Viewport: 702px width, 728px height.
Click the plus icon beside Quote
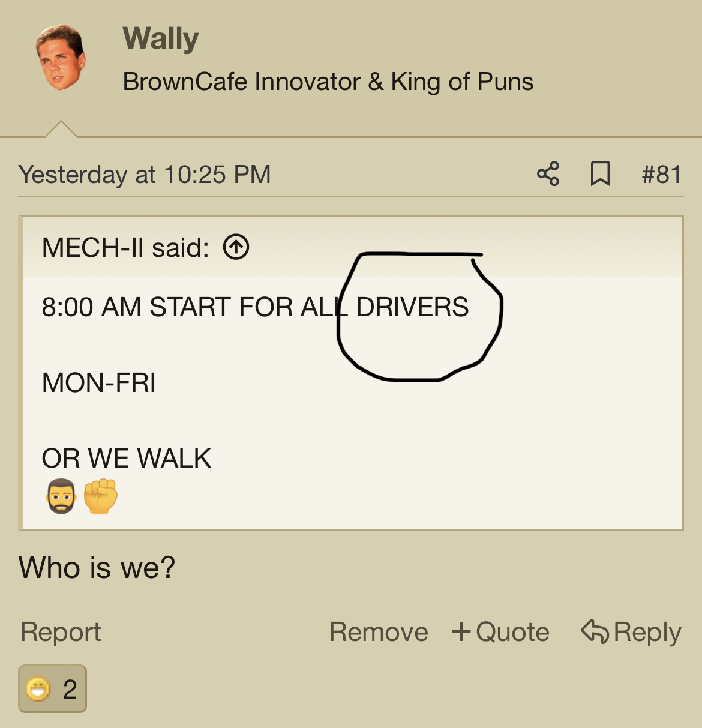pyautogui.click(x=461, y=631)
